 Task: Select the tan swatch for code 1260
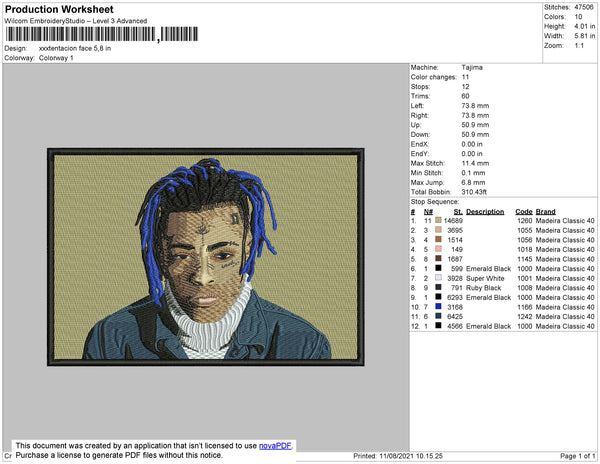click(x=438, y=220)
